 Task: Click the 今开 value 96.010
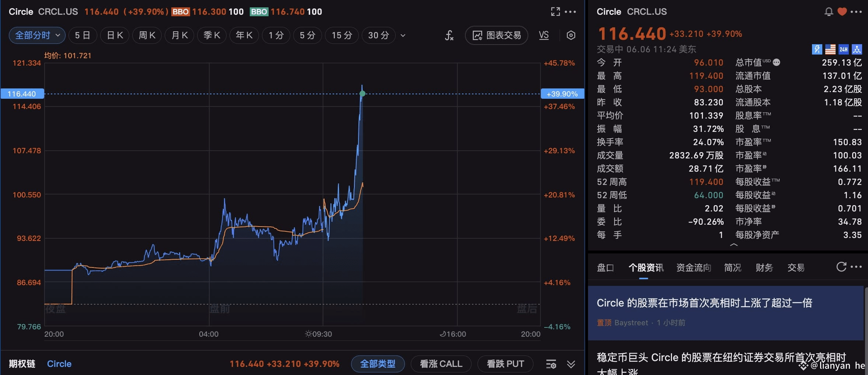(708, 63)
